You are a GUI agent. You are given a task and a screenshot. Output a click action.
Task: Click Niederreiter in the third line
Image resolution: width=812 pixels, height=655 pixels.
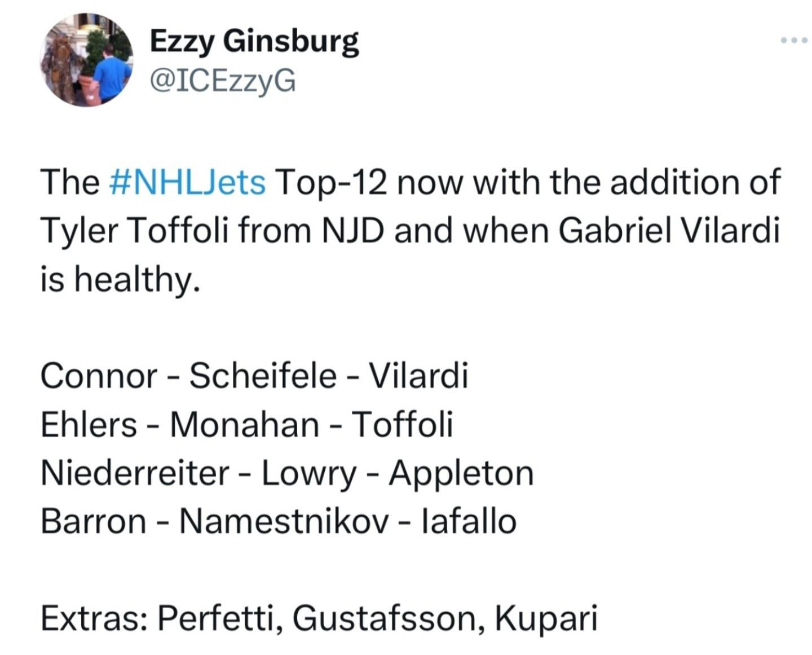click(x=135, y=473)
